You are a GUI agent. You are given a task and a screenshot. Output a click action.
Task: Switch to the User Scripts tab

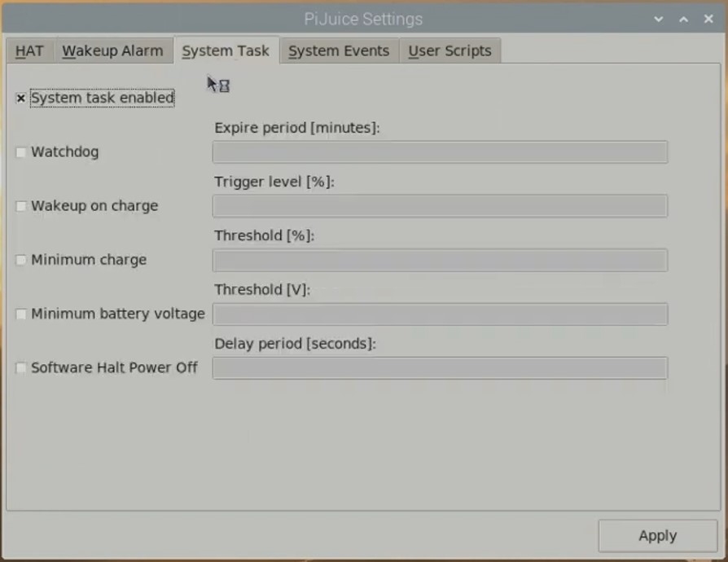point(450,50)
